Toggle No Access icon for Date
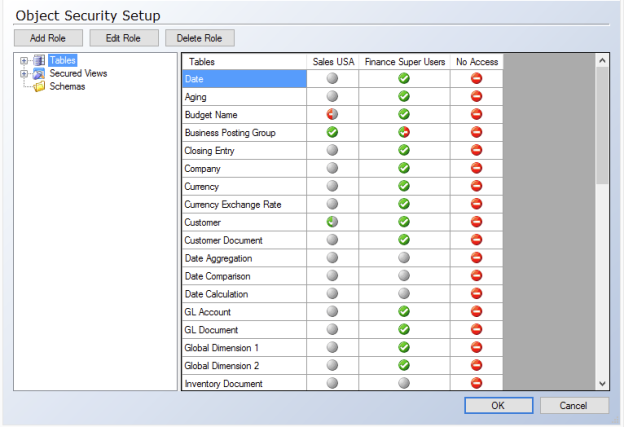624x427 pixels. pos(476,78)
